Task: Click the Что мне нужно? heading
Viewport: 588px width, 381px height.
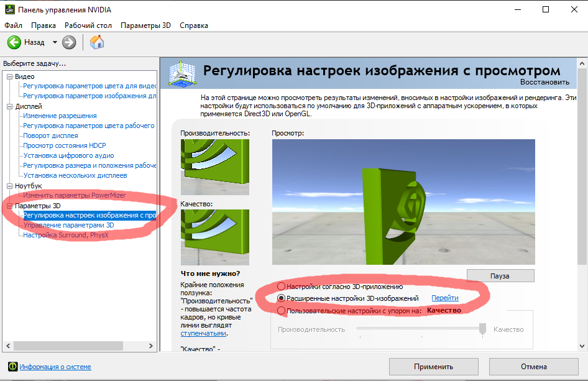Action: (x=210, y=273)
